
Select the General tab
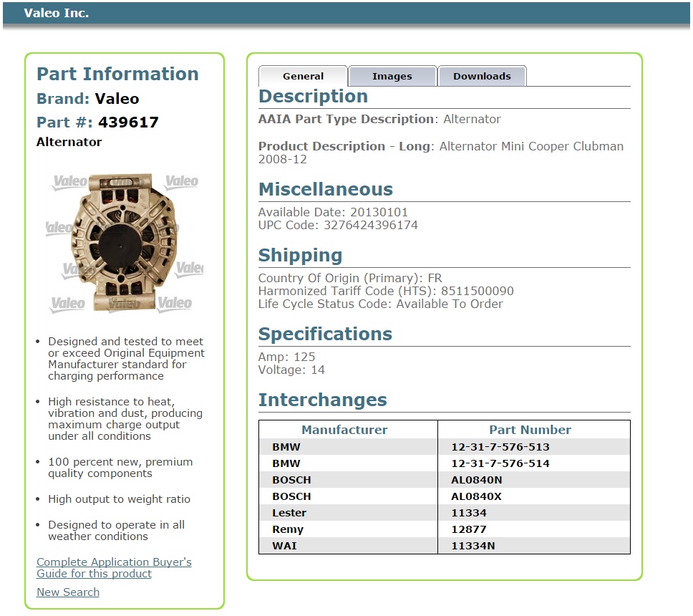coord(302,76)
